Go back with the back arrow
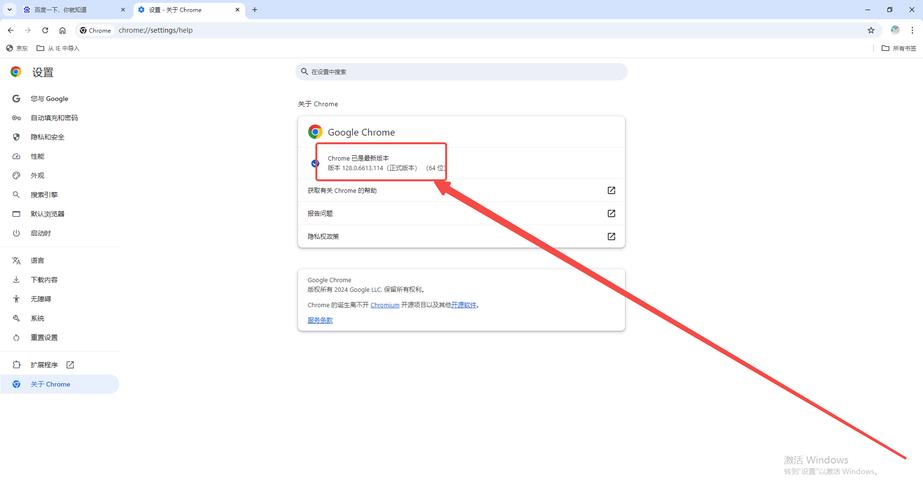The height and width of the screenshot is (500, 923). [11, 30]
